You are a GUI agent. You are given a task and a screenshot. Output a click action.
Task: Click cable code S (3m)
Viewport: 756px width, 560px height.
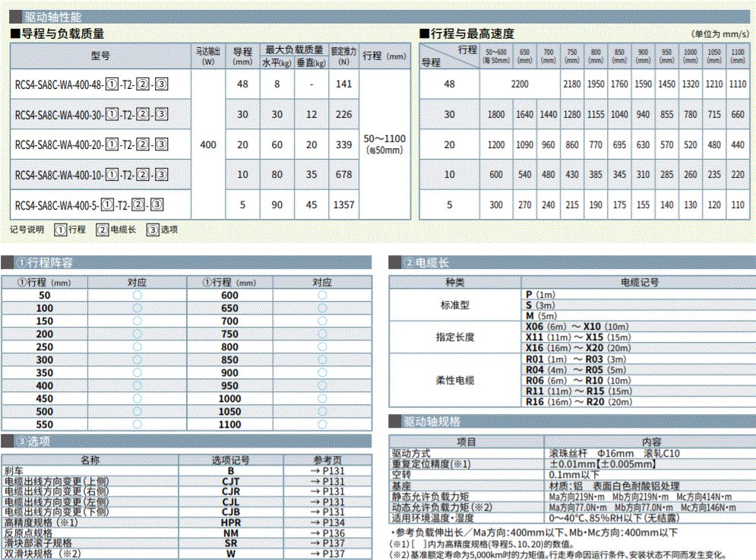(540, 305)
